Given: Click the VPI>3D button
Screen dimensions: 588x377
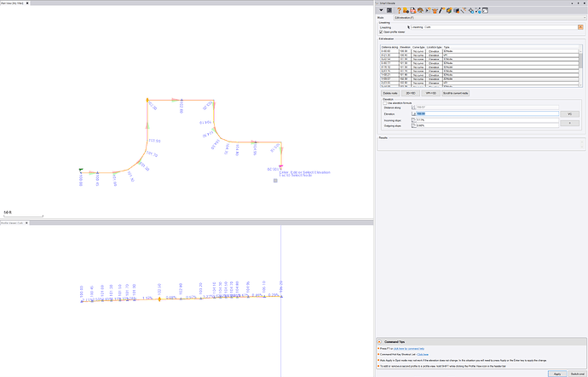Looking at the screenshot, I should [x=430, y=93].
